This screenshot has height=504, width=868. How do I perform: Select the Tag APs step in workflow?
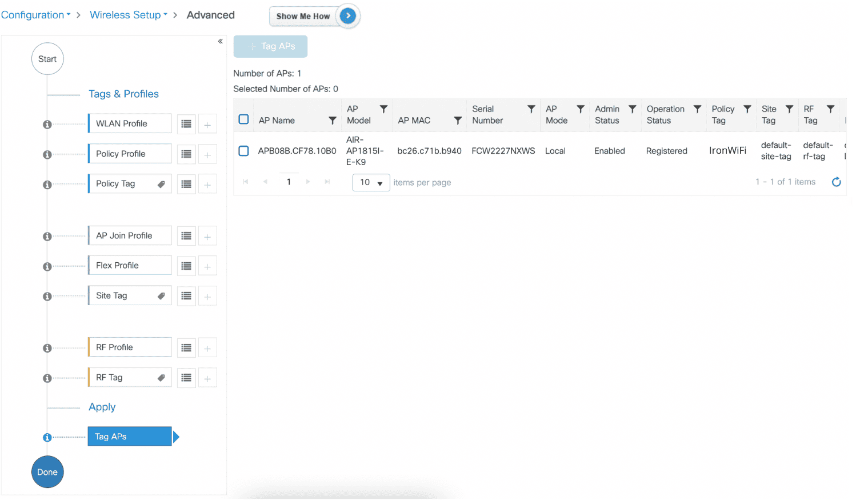pyautogui.click(x=130, y=437)
